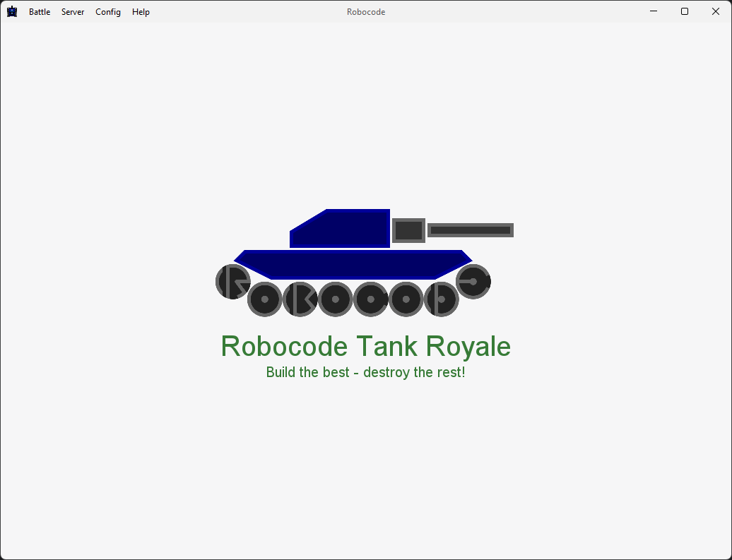Open the Server menu
The image size is (732, 560).
[73, 12]
